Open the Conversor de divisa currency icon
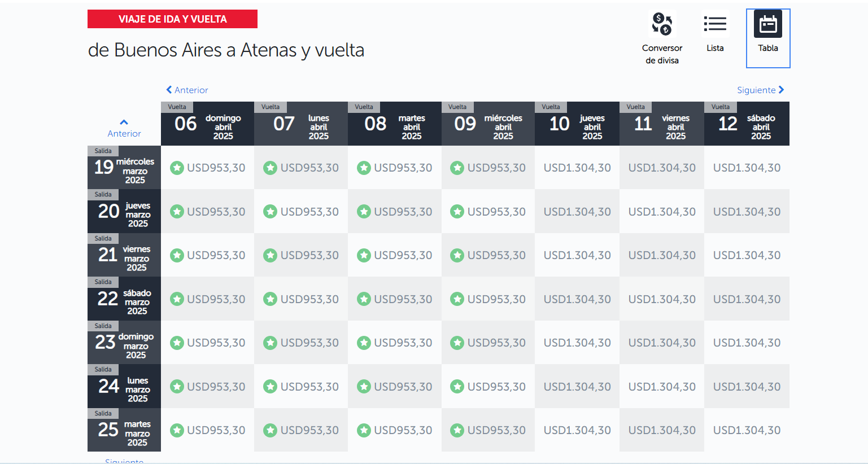The image size is (868, 464). (x=662, y=24)
